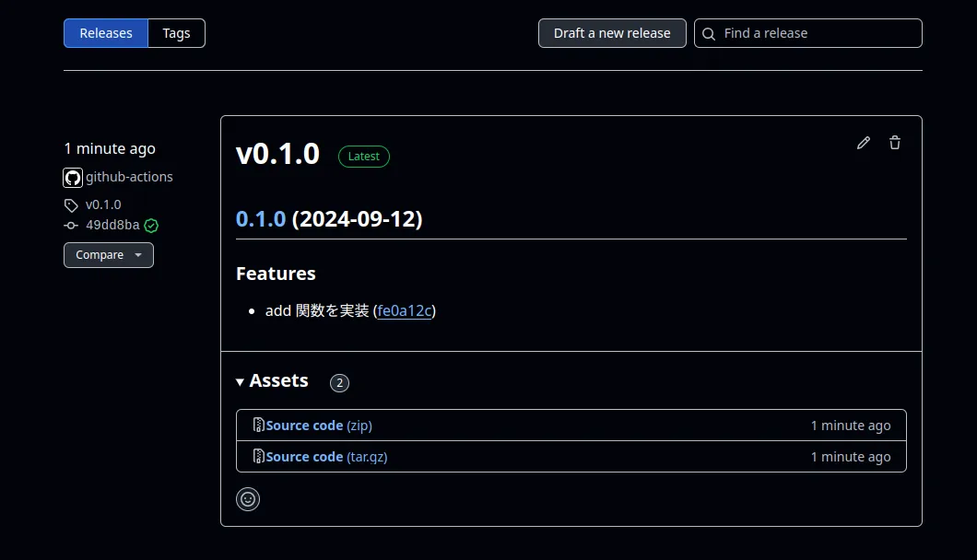977x560 pixels.
Task: Open the v0.1.0 release title
Action: (278, 153)
